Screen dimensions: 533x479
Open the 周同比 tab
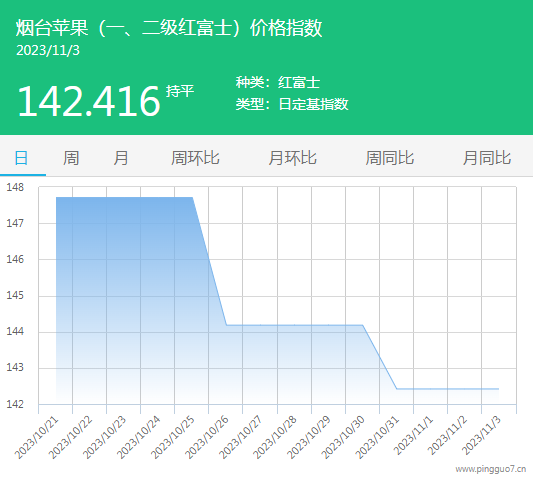point(390,158)
